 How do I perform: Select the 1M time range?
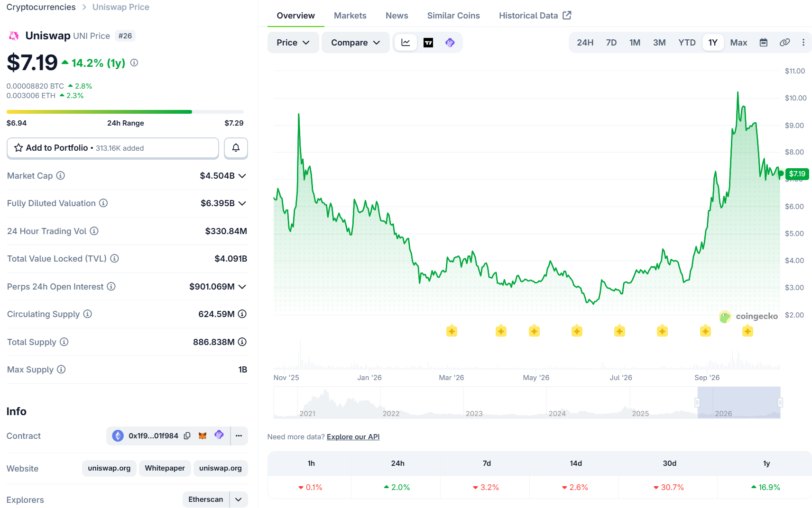(x=635, y=43)
